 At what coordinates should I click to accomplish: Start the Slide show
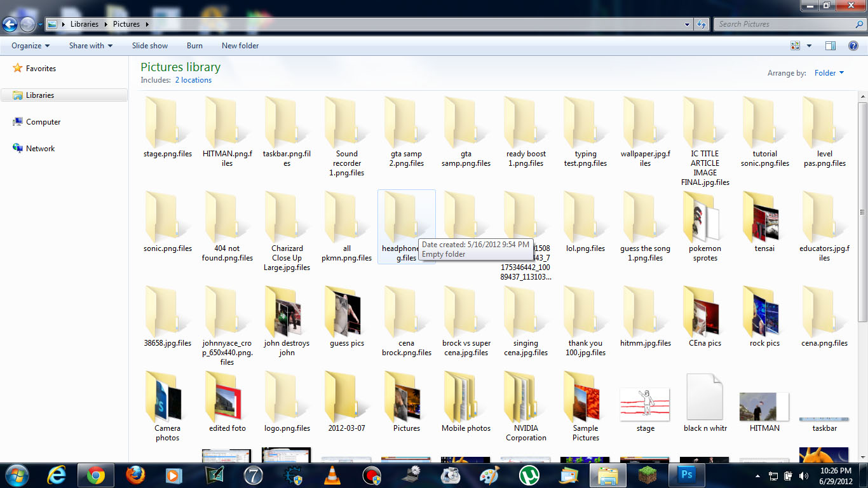[149, 45]
